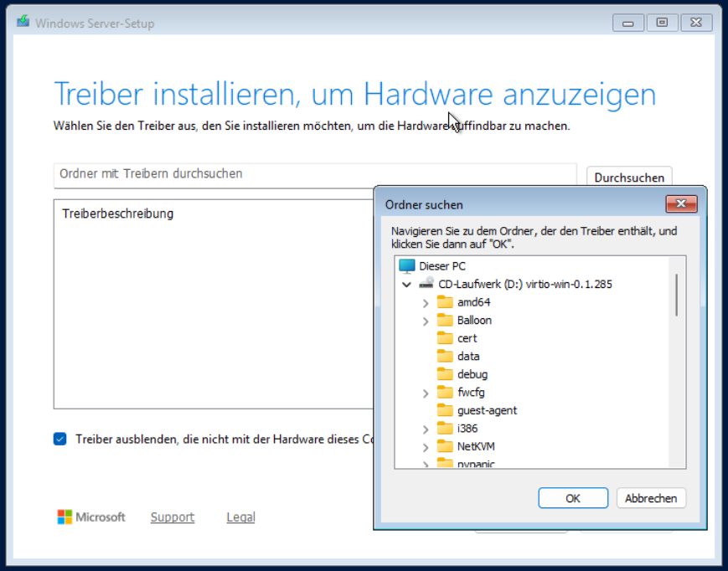Choose the data folder icon
This screenshot has width=728, height=571.
click(x=445, y=357)
